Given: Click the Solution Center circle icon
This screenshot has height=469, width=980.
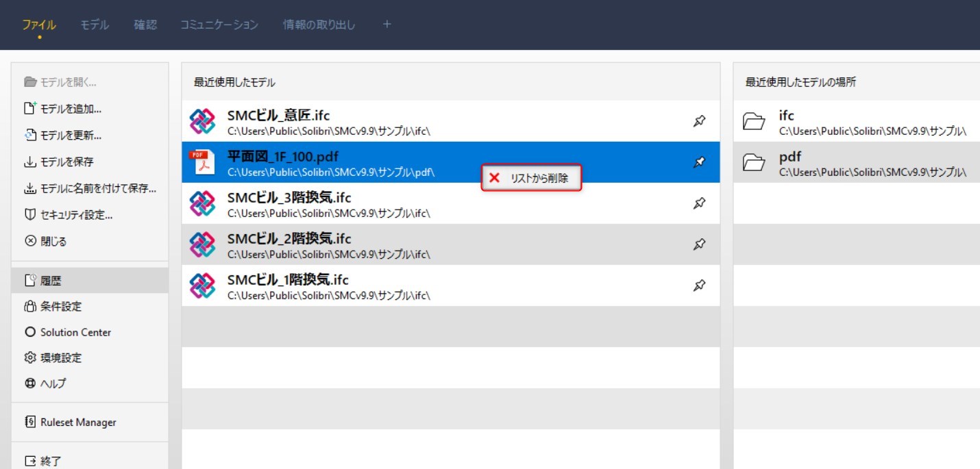Looking at the screenshot, I should click(x=29, y=332).
